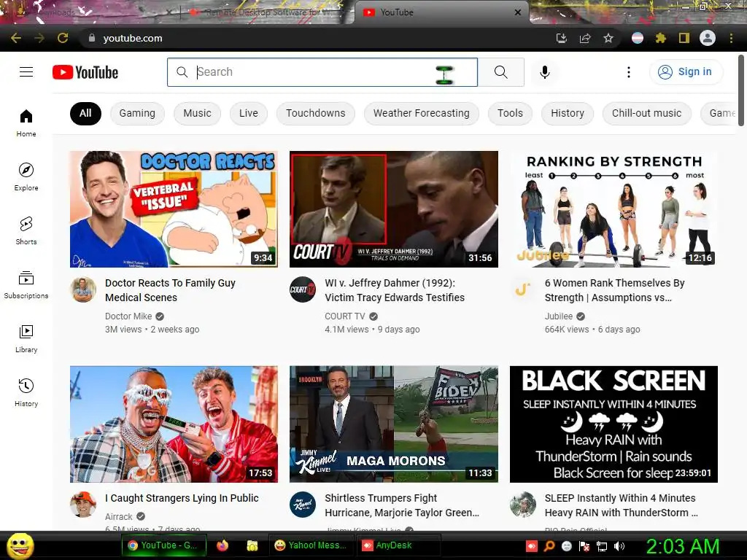The width and height of the screenshot is (747, 560).
Task: Open Subscriptions in the sidebar
Action: (26, 285)
